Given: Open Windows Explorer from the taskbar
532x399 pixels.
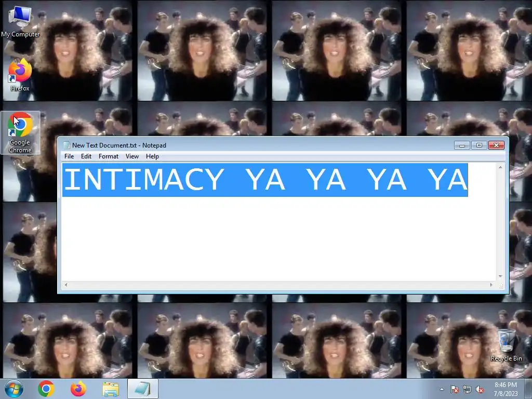Looking at the screenshot, I should coord(111,389).
